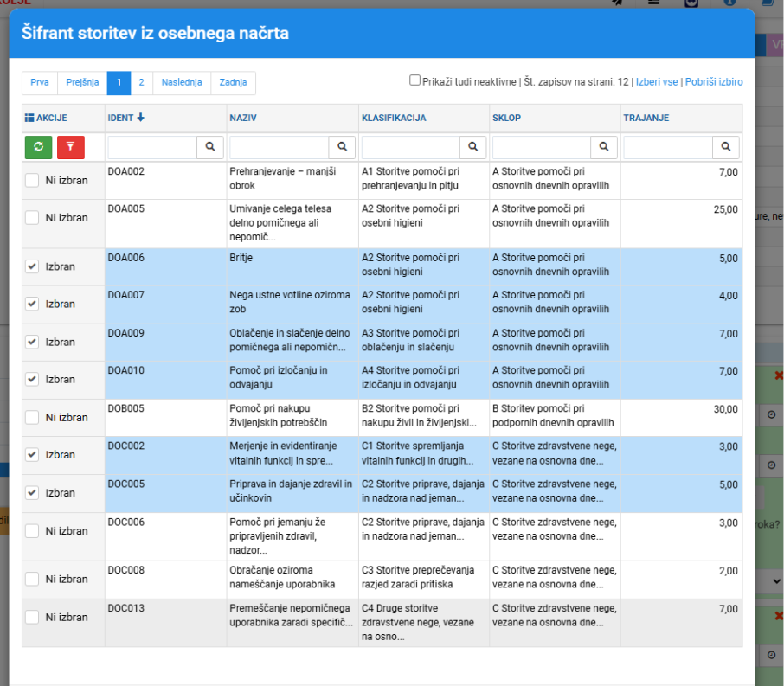This screenshot has width=784, height=686.
Task: Click duration value '30,00'
Action: (725, 409)
